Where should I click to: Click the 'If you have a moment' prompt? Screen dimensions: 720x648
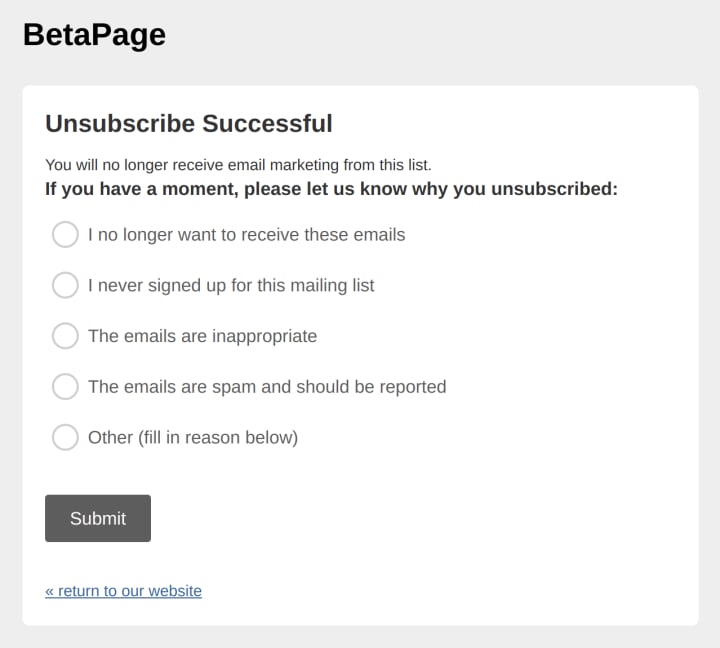tap(331, 189)
